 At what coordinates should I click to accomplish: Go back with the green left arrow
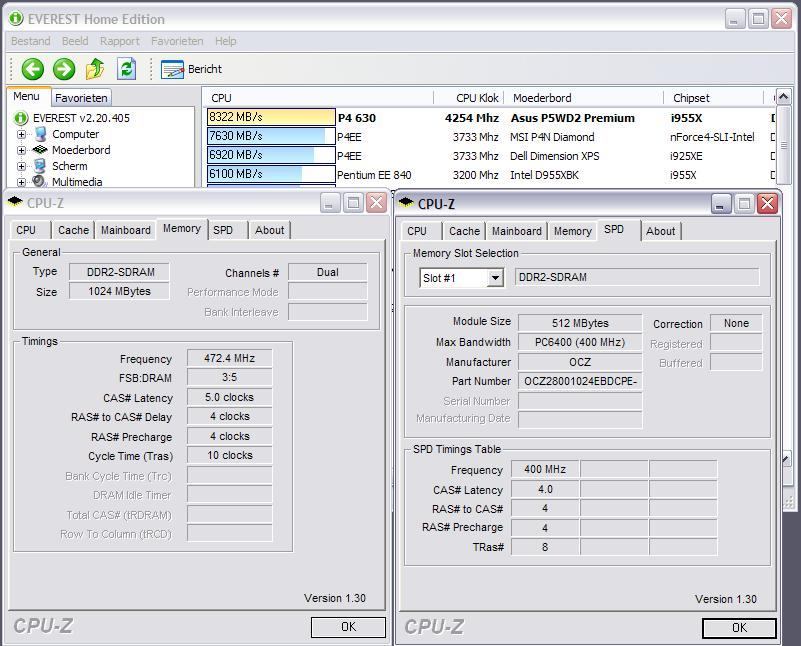coord(33,69)
